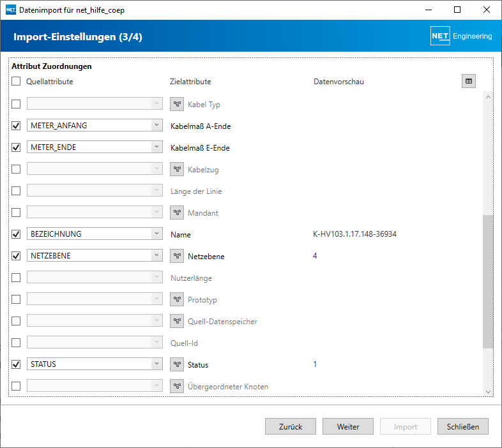Screen dimensions: 502x448
Task: Enable the Kabel Typ mapping checkbox
Action: pyautogui.click(x=16, y=104)
